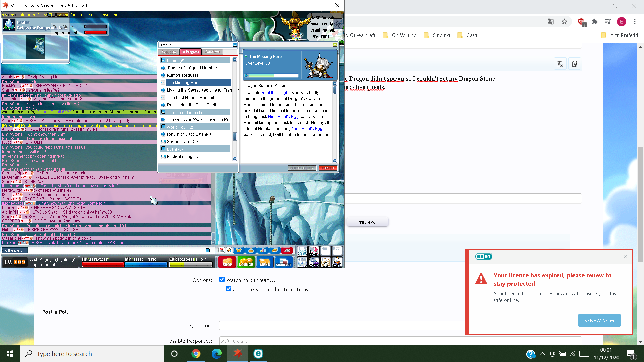The height and width of the screenshot is (362, 644).
Task: Click the game Menu book icon
Action: [265, 262]
